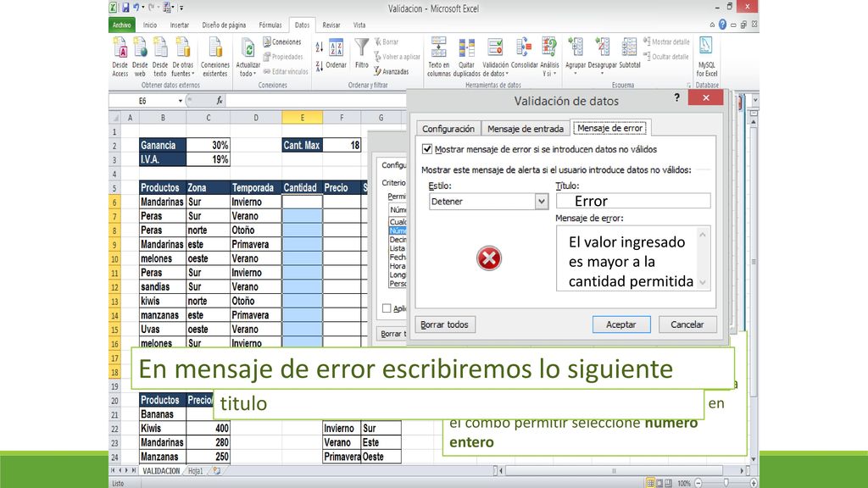Switch to the Revisar tab

pos(331,25)
